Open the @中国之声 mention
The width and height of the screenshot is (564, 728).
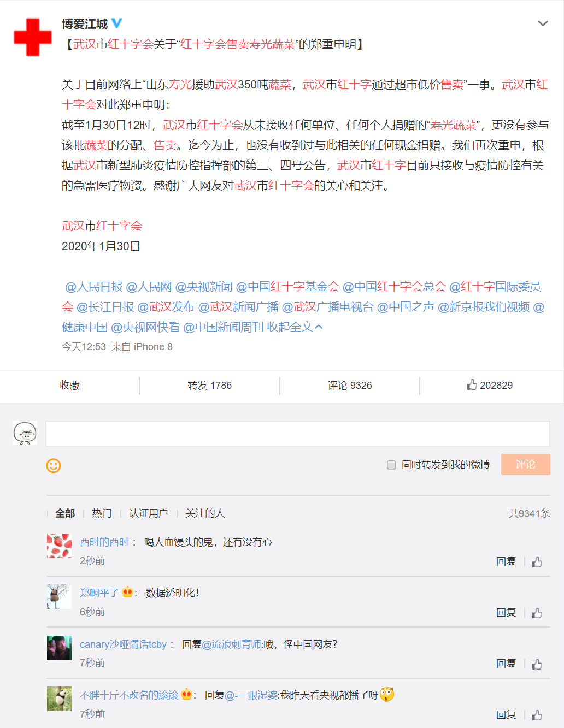406,307
